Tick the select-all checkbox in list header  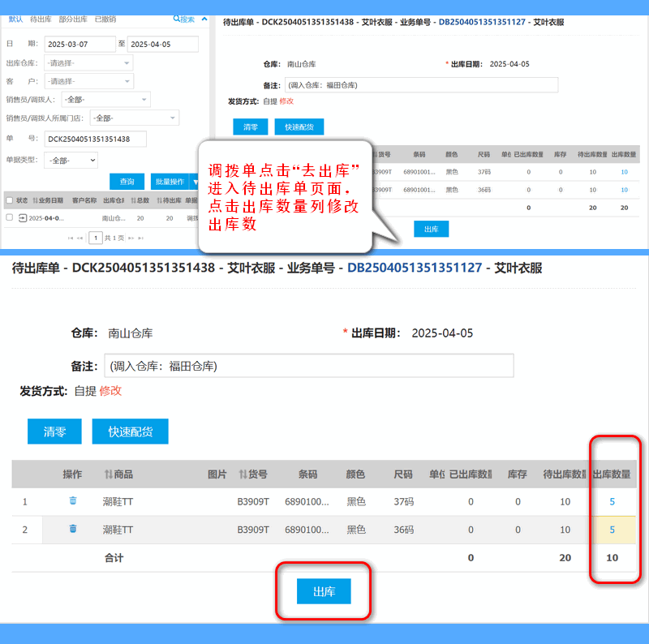10,200
